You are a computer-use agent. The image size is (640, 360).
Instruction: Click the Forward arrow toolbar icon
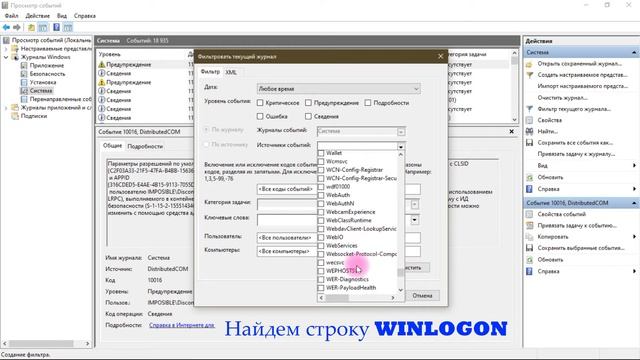pos(17,27)
